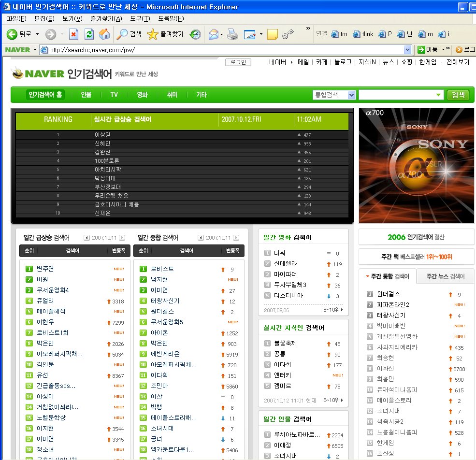Screen dimensions: 476x460
Task: Open the Sony α700 advertisement image
Action: 416,166
